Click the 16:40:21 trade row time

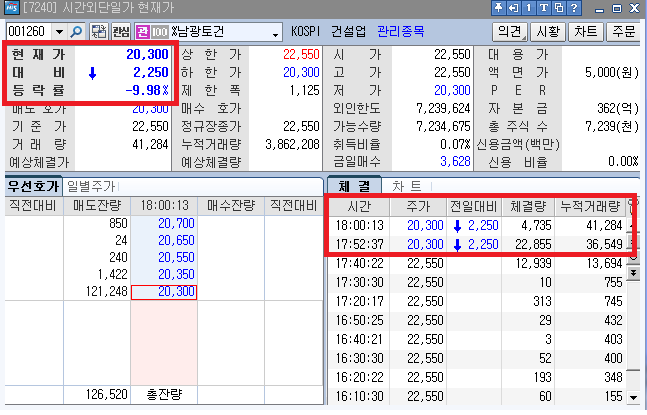coord(359,339)
